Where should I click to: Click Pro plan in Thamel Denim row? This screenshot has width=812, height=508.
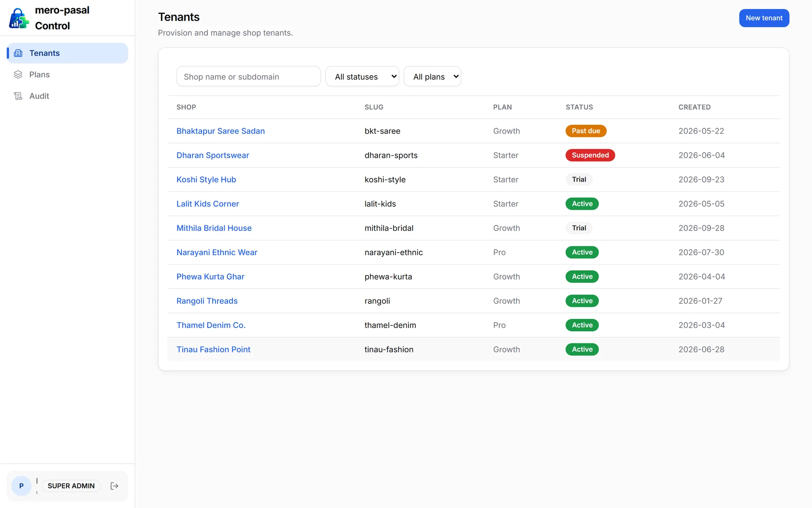coord(499,325)
